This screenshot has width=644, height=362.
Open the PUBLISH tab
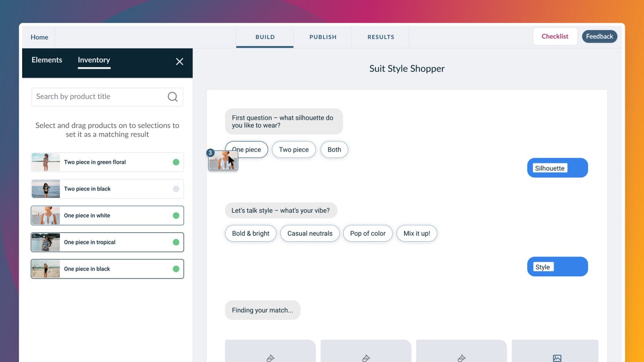[x=323, y=37]
